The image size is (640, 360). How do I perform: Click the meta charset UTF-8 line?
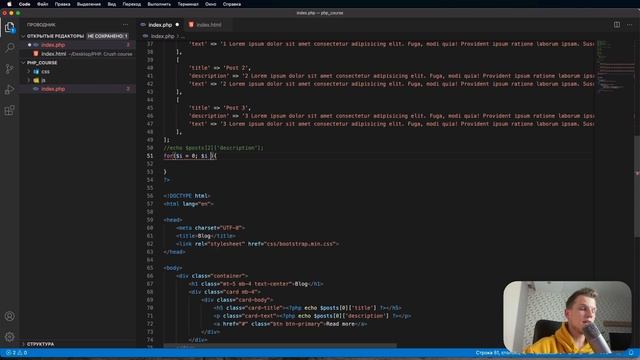coord(210,228)
